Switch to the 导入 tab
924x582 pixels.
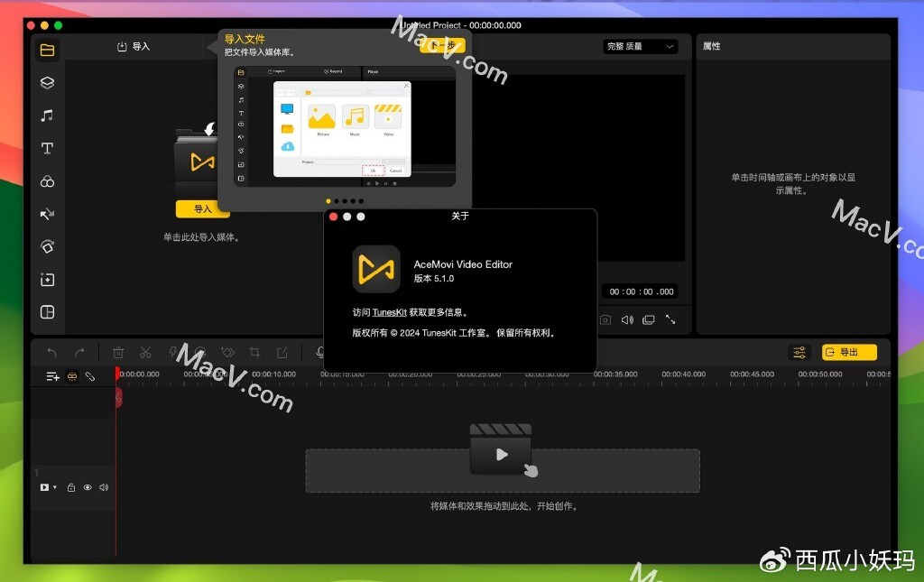point(134,47)
